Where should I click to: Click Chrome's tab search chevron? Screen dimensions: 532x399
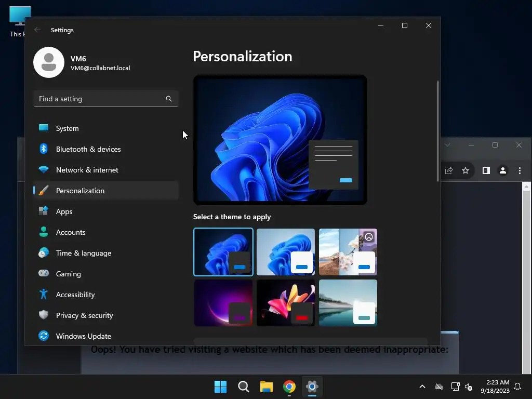click(447, 145)
